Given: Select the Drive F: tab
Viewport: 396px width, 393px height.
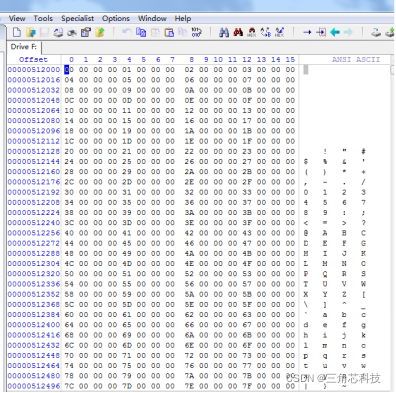Looking at the screenshot, I should [x=24, y=47].
